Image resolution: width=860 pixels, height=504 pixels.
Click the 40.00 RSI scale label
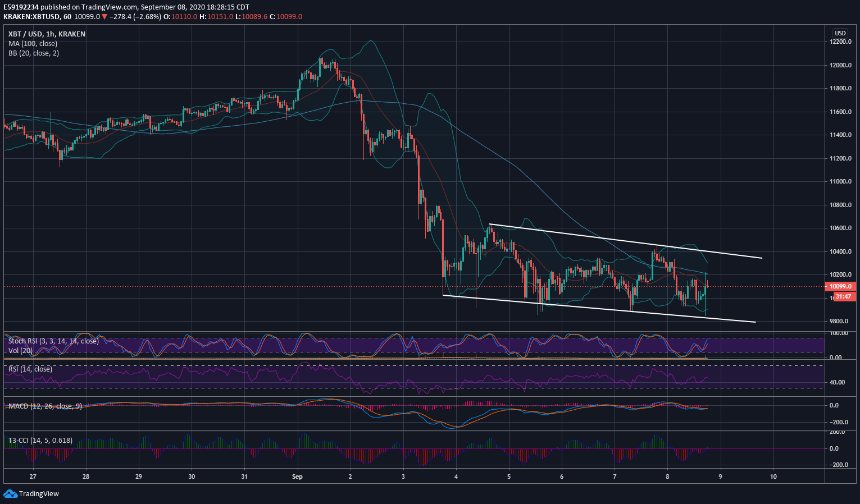pyautogui.click(x=838, y=383)
